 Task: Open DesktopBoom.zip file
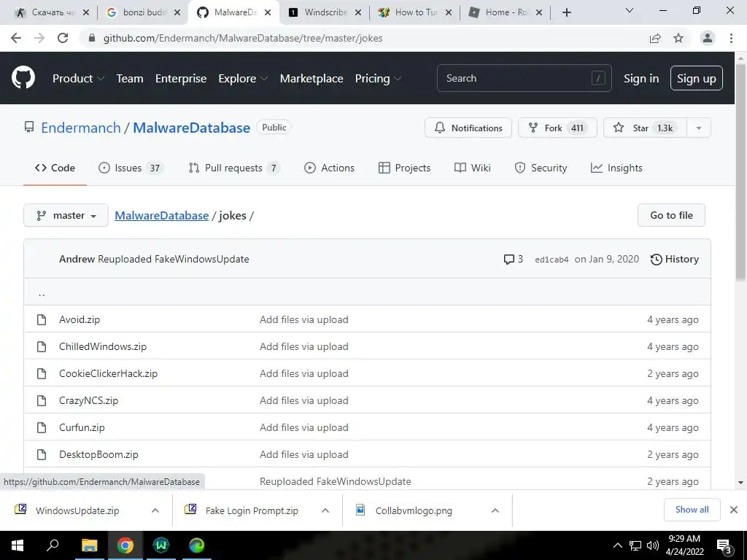tap(98, 455)
